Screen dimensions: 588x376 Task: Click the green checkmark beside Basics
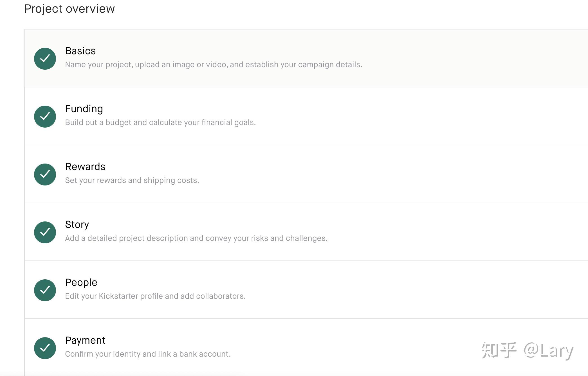pyautogui.click(x=45, y=58)
